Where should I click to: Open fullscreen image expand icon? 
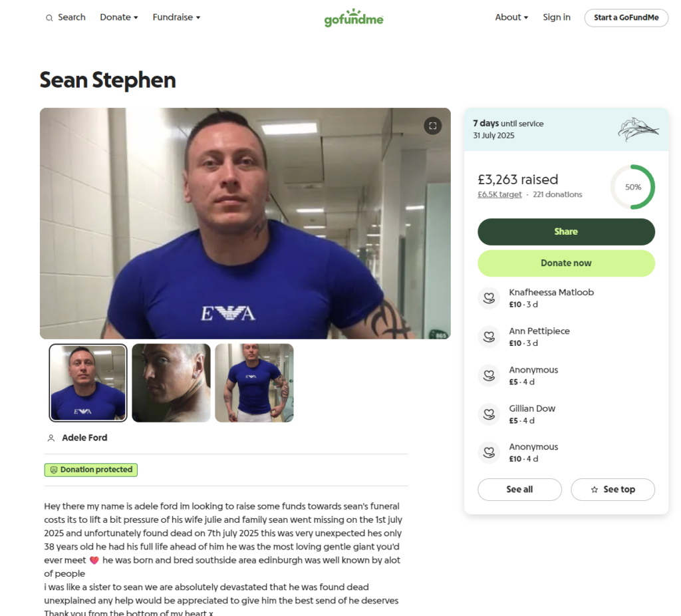click(432, 126)
